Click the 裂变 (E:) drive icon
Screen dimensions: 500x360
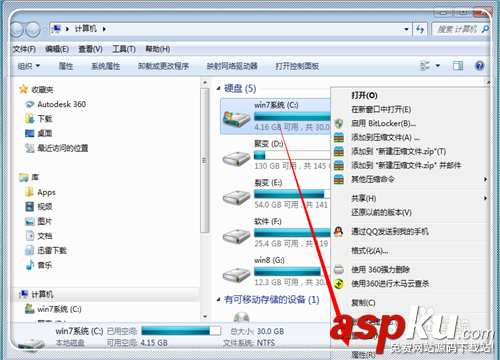pos(236,197)
